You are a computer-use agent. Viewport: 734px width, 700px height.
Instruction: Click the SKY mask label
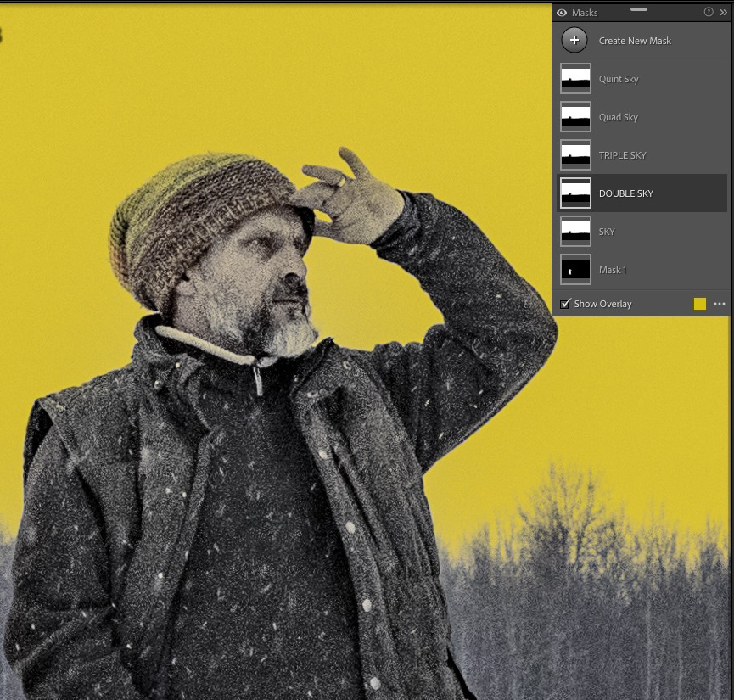[607, 232]
